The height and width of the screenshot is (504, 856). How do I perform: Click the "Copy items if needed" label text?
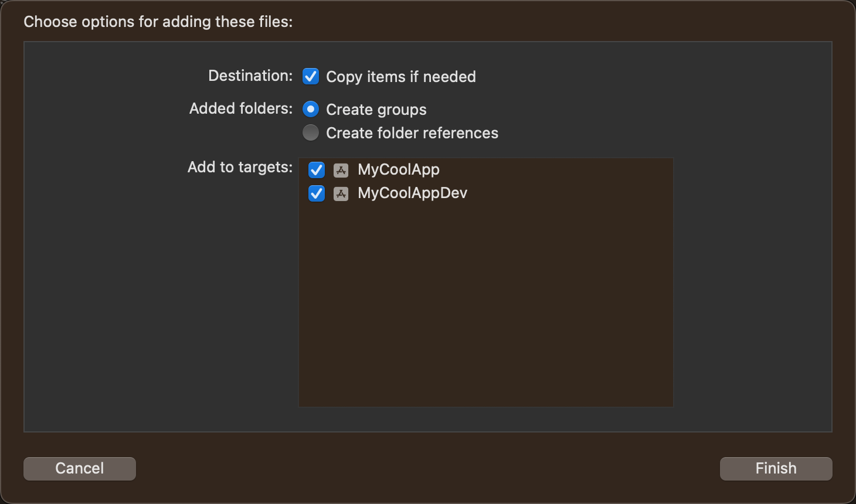pyautogui.click(x=400, y=77)
